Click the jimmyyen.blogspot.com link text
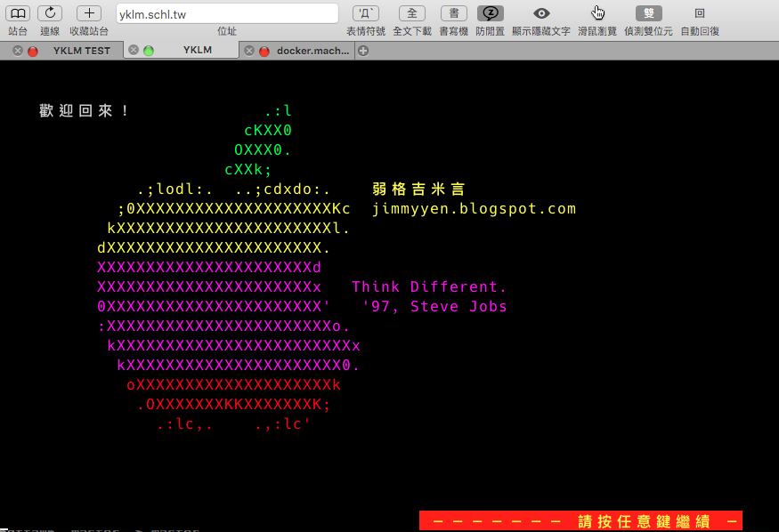Image resolution: width=779 pixels, height=532 pixels. (x=474, y=209)
